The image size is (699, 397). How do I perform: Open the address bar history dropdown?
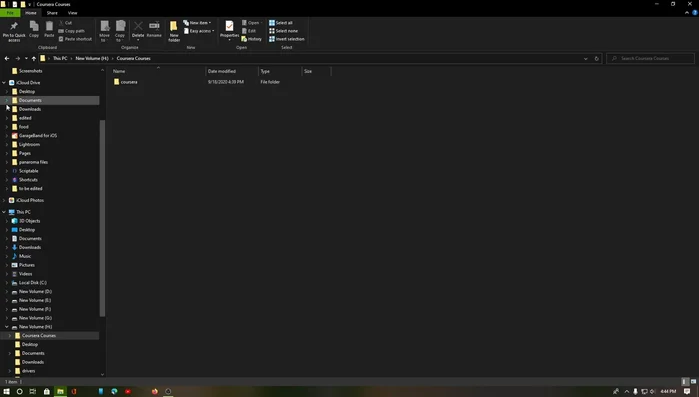coord(585,58)
